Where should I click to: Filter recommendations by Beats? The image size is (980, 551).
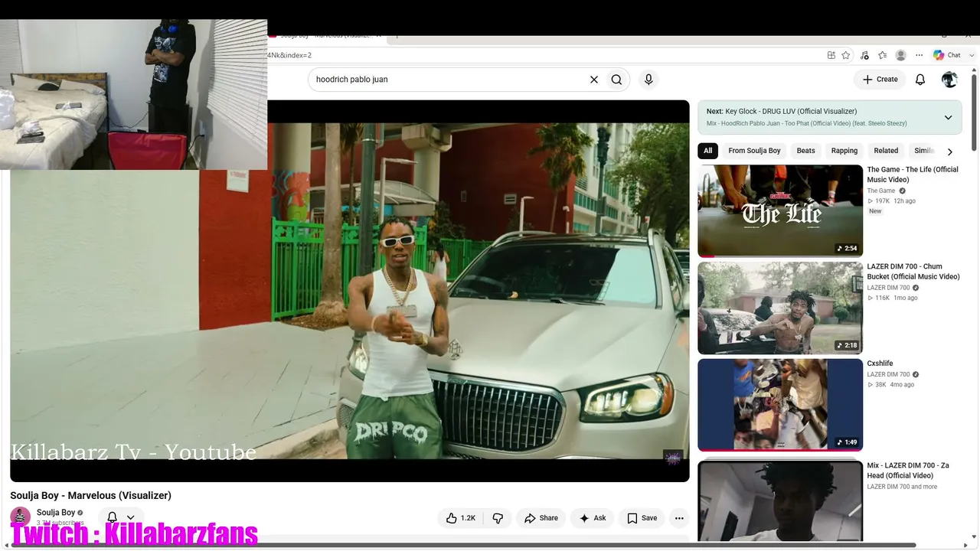[805, 151]
